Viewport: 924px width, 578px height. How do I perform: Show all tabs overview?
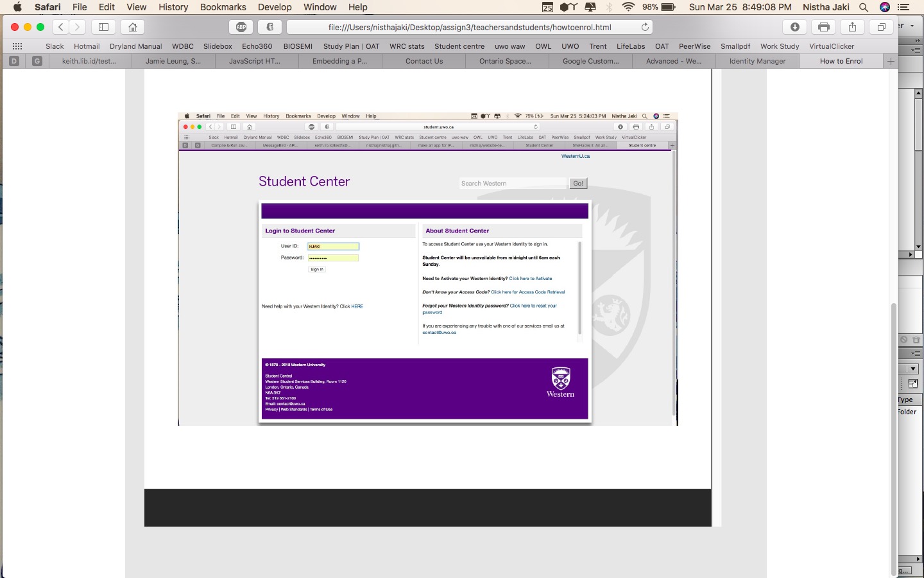click(881, 27)
